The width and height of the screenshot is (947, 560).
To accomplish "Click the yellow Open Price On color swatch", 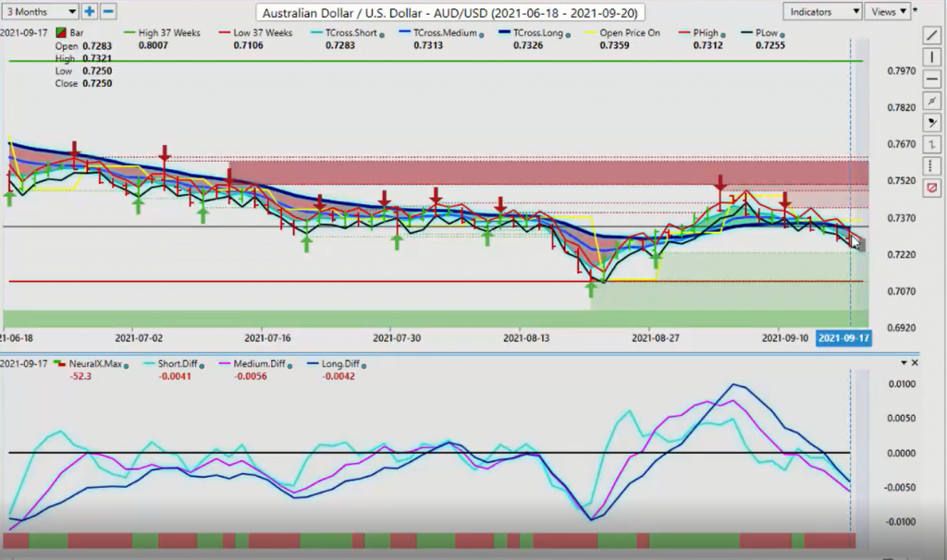I will pyautogui.click(x=589, y=32).
